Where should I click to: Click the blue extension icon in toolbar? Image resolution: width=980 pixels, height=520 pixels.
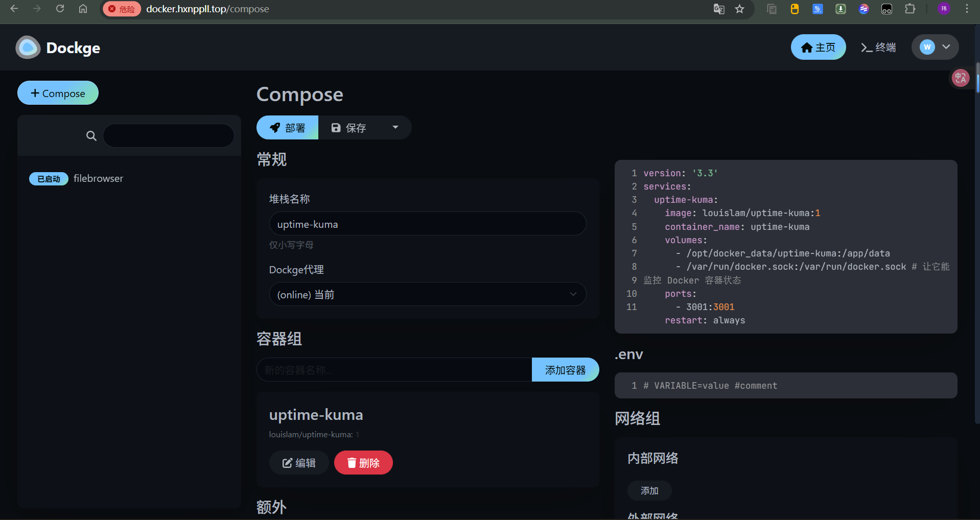coord(818,9)
